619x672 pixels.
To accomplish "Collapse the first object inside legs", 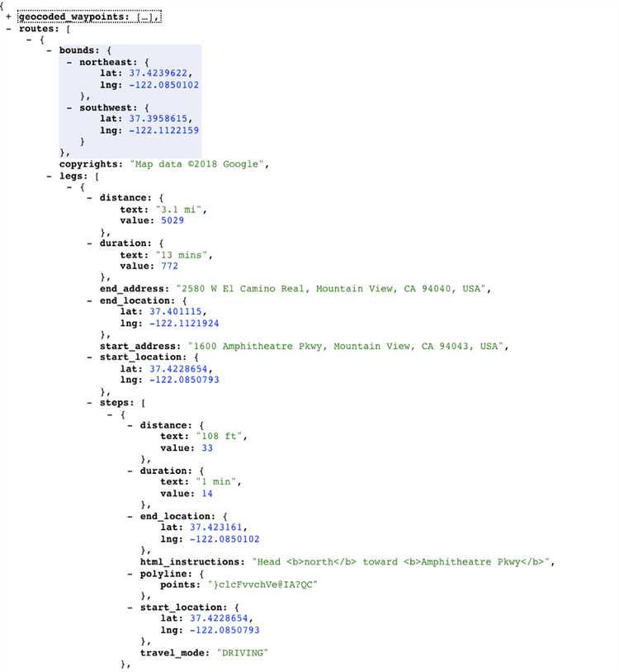I will [69, 187].
